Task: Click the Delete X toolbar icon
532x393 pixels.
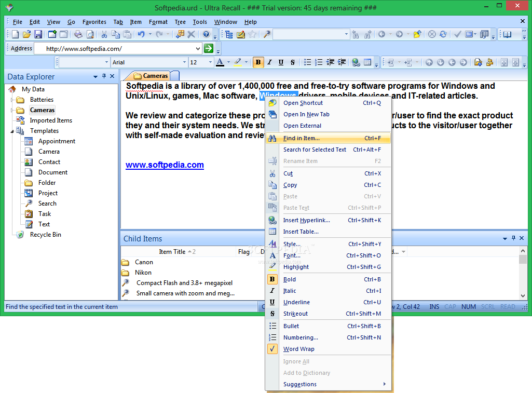Action: (x=192, y=34)
